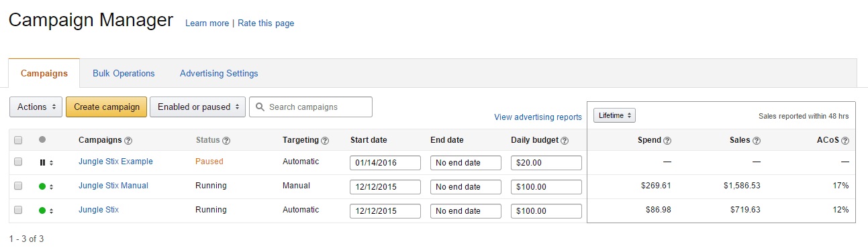Click help icon next to Campaigns header

pyautogui.click(x=128, y=141)
